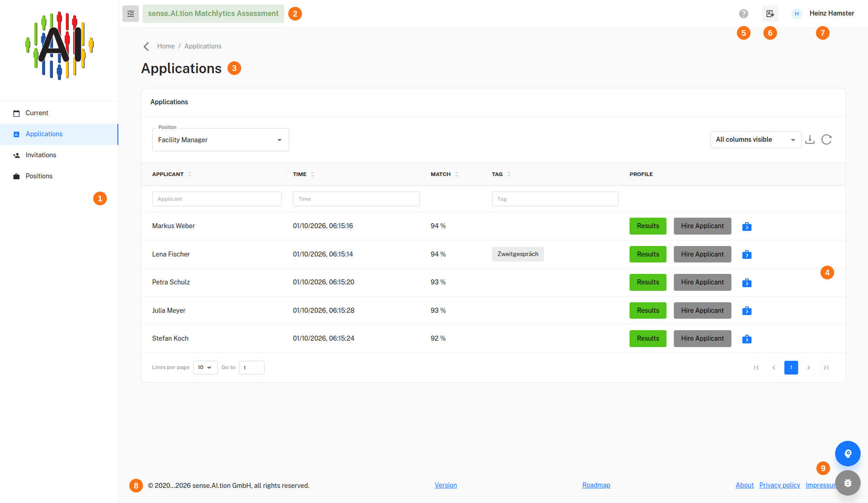868x503 pixels.
Task: Sort the table by Time column
Action: [312, 174]
